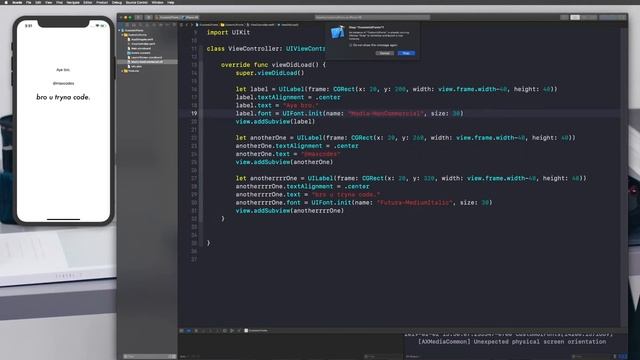Screen dimensions: 640x360
Task: Click ViewController.swift breadcrumb in jump bar
Action: pyautogui.click(x=261, y=25)
